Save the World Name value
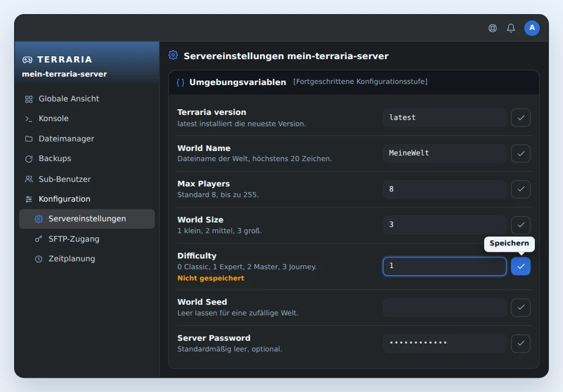 tap(521, 153)
